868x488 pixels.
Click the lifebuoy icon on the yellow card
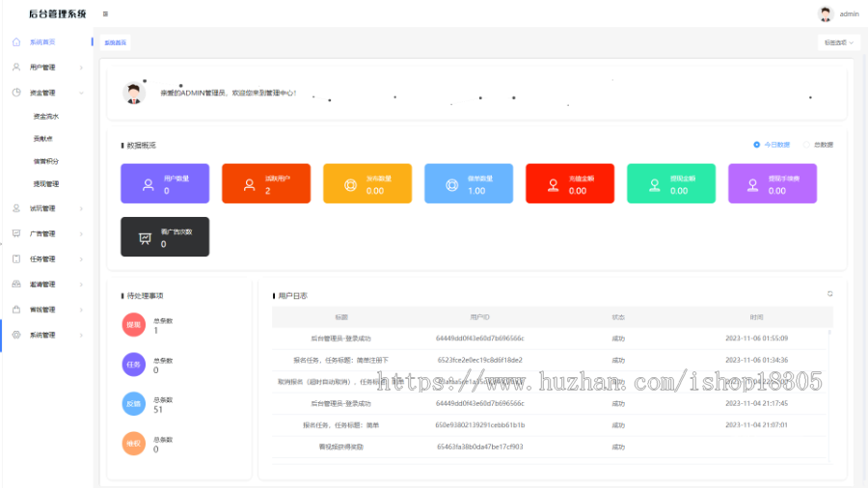(350, 185)
